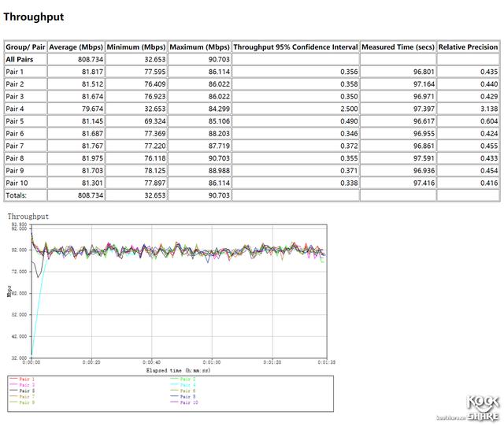
Task: Select the Pair 2 row label in table
Action: coord(15,84)
